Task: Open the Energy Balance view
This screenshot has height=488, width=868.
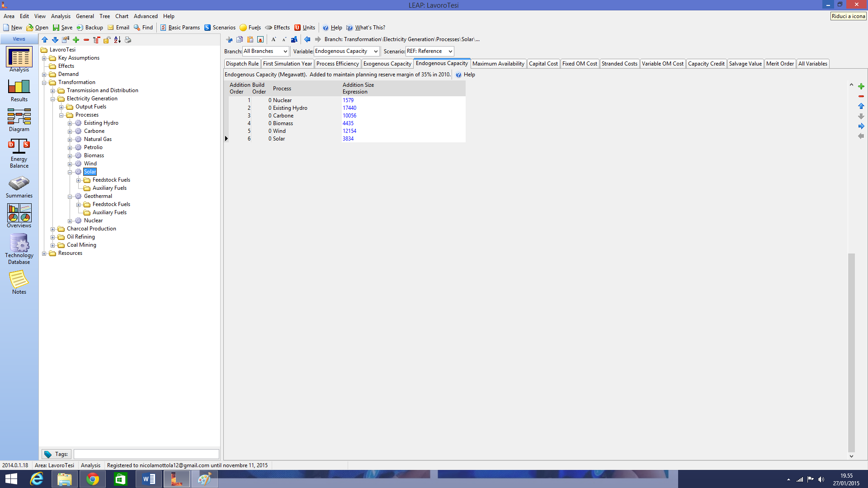Action: pos(19,153)
